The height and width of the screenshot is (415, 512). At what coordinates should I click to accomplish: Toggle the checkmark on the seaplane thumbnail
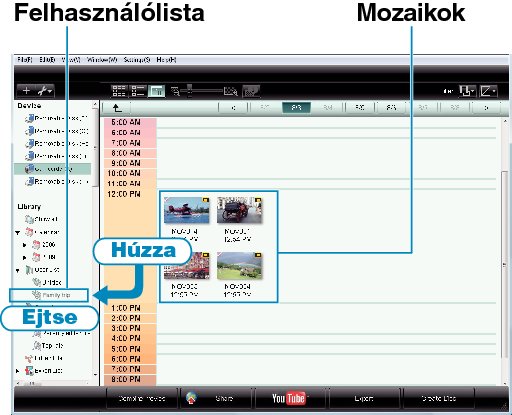(x=167, y=199)
